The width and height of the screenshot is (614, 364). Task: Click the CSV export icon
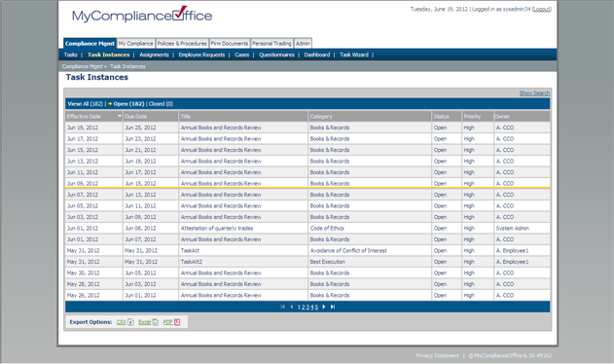[x=130, y=322]
